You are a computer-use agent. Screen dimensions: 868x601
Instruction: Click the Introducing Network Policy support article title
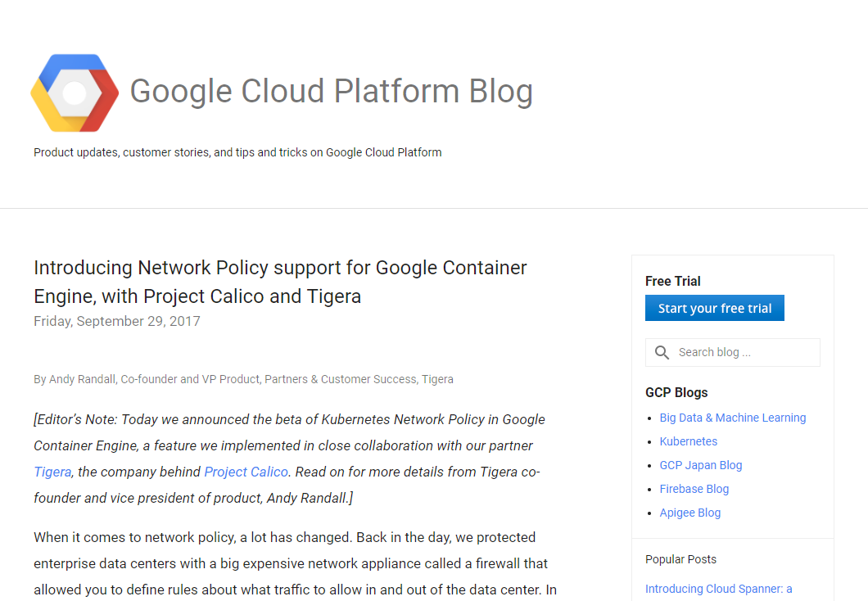tap(280, 282)
